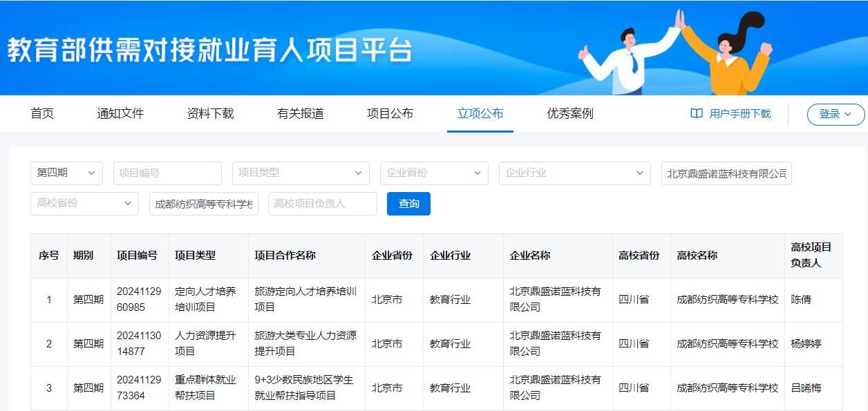This screenshot has width=868, height=411.
Task: Go to the 首页 home tab
Action: click(x=42, y=114)
